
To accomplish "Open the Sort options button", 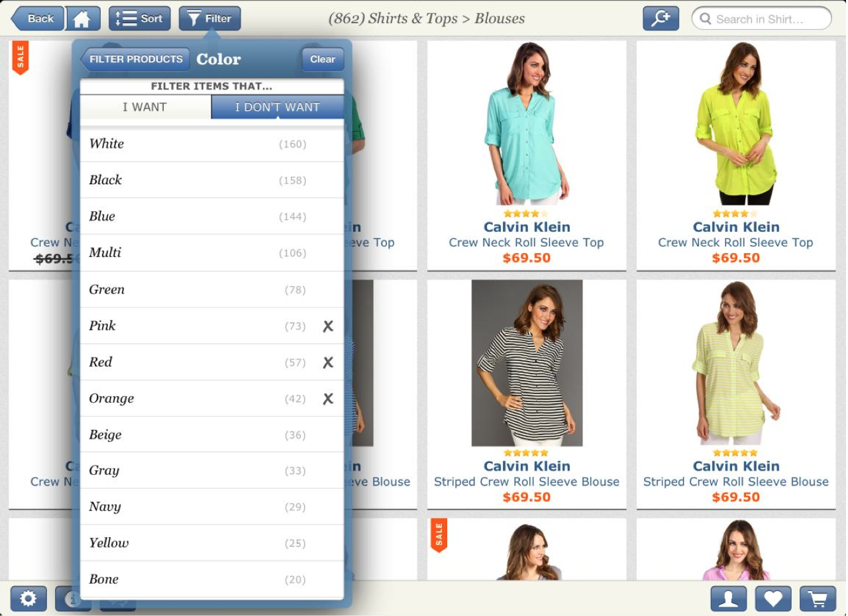I will pyautogui.click(x=140, y=19).
